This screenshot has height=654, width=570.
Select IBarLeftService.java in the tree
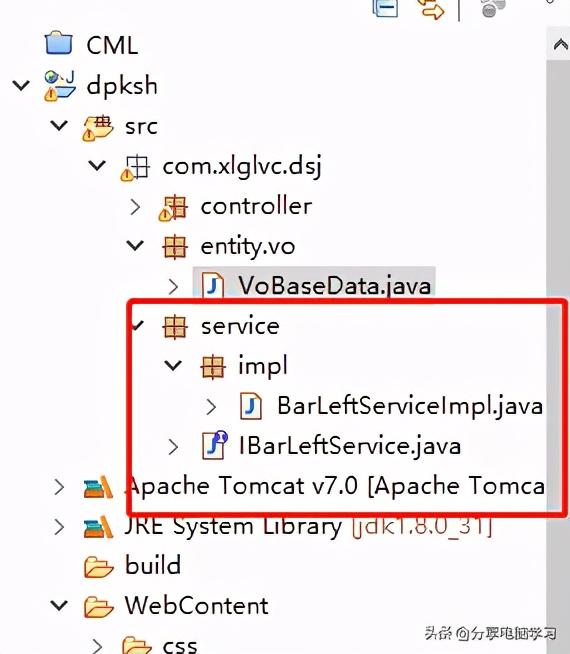pyautogui.click(x=350, y=445)
